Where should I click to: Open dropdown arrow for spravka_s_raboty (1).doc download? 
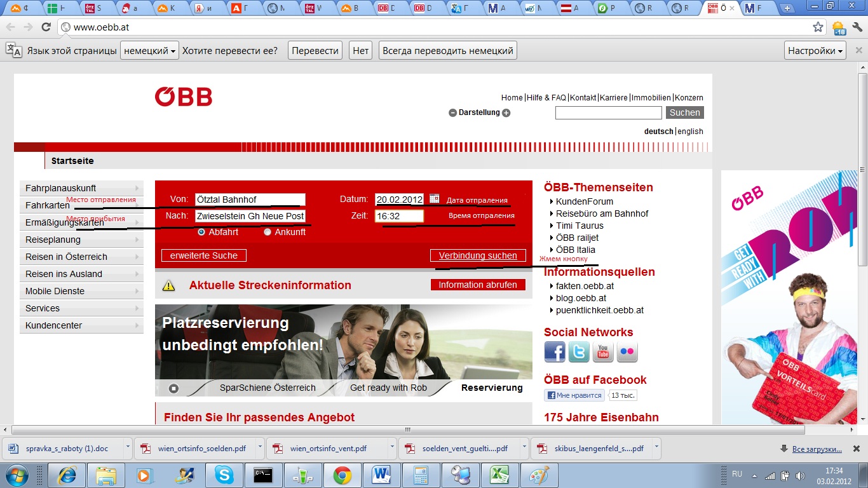(127, 447)
